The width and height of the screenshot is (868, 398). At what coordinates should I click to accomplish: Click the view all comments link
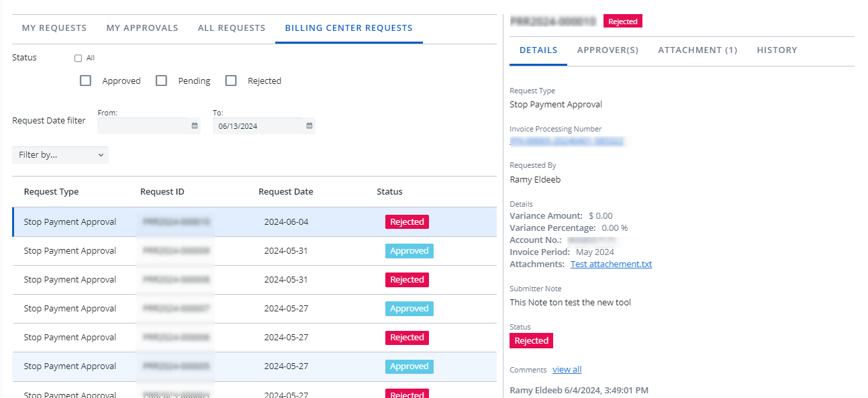click(x=567, y=370)
